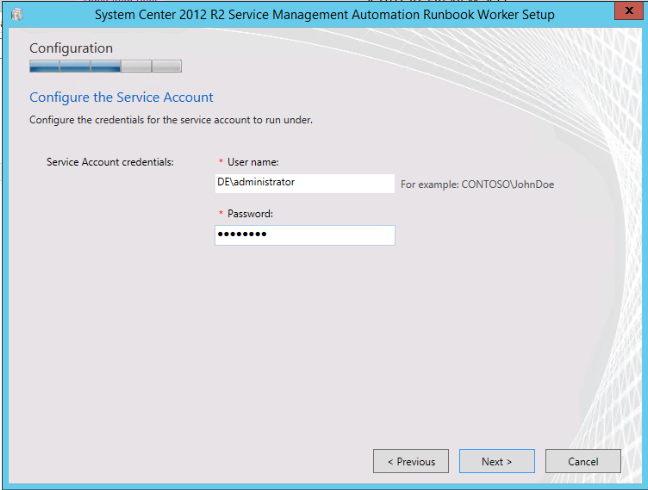
Task: Cancel the setup wizard
Action: (583, 461)
